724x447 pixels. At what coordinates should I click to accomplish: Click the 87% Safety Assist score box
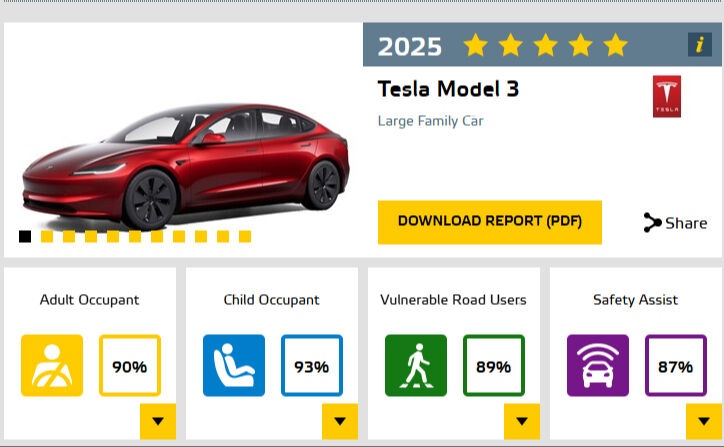(x=676, y=366)
